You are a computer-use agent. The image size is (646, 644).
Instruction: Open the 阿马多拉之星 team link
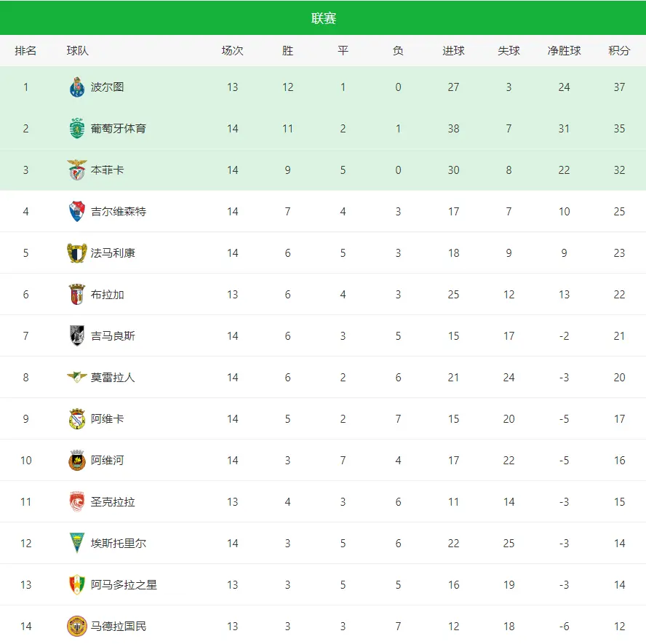click(x=124, y=585)
